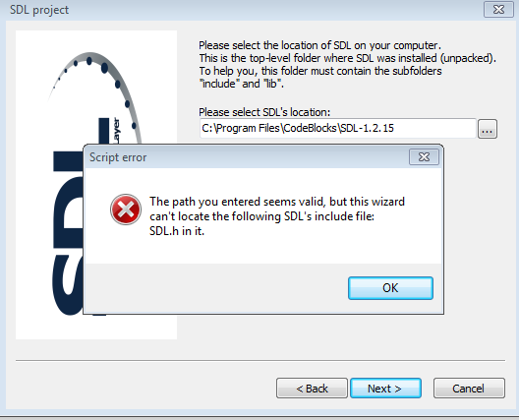
Task: Click the 'SDL.h in it.' text line
Action: click(177, 231)
